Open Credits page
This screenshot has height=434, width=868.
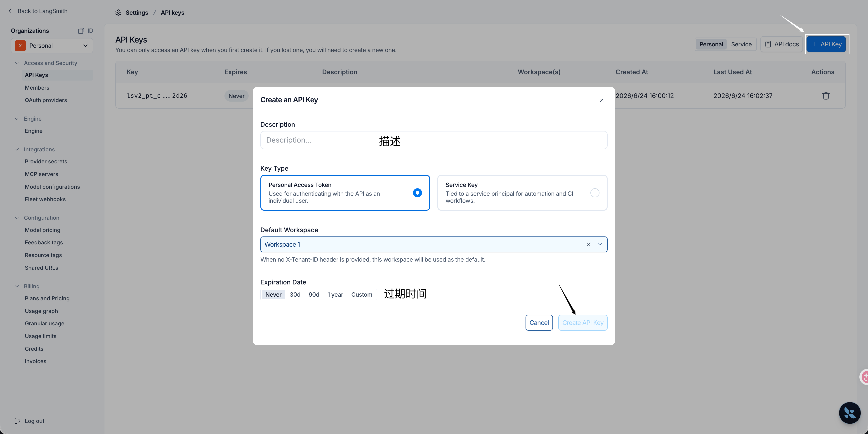tap(34, 349)
